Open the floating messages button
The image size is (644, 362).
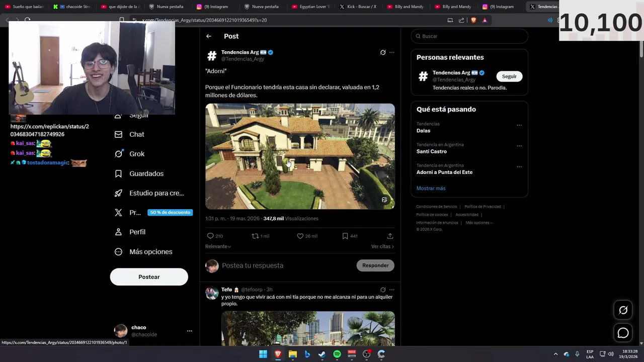click(x=623, y=333)
